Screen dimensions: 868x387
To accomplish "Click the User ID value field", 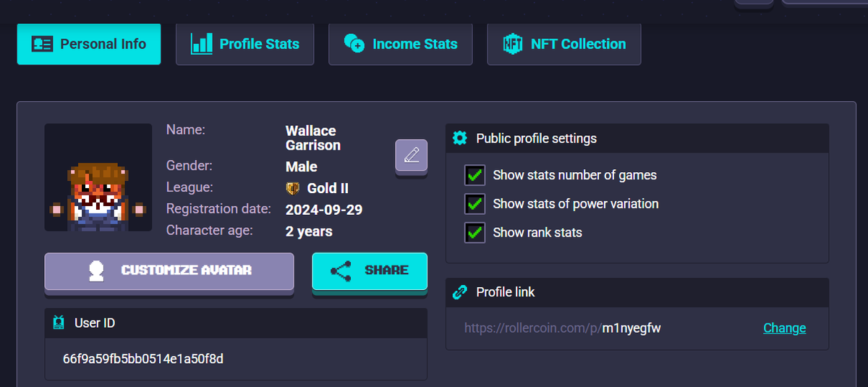I will point(236,359).
